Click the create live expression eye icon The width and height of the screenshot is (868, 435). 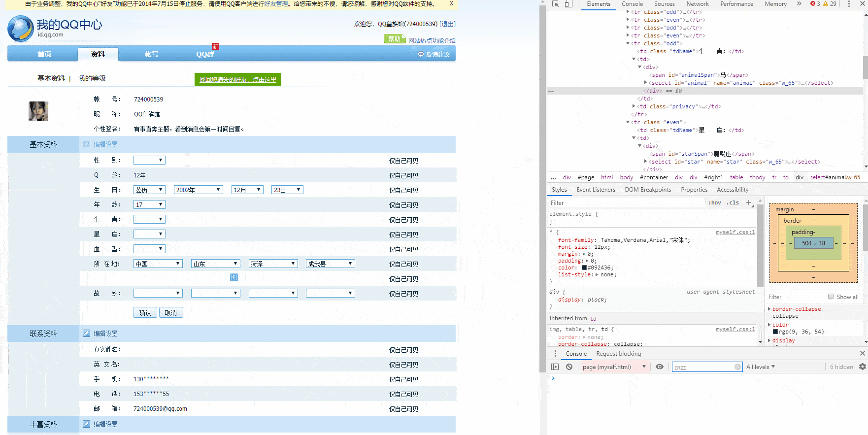pyautogui.click(x=660, y=367)
